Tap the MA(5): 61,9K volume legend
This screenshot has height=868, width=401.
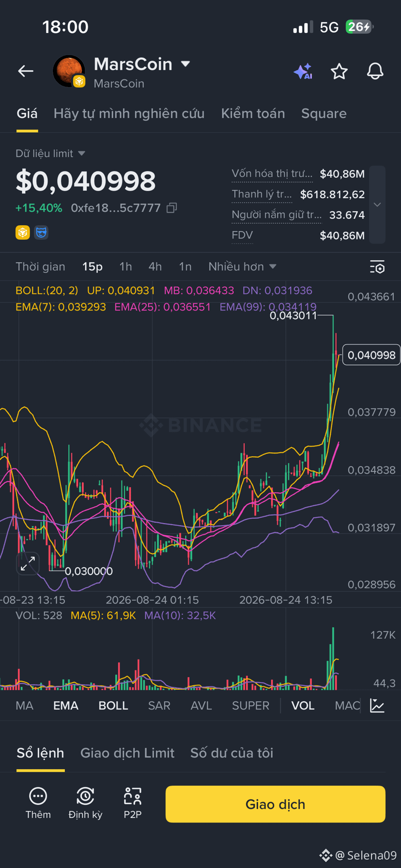[x=103, y=616]
